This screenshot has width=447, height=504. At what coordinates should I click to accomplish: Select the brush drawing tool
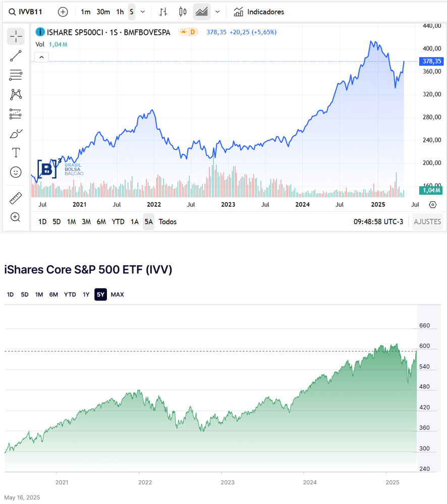16,134
